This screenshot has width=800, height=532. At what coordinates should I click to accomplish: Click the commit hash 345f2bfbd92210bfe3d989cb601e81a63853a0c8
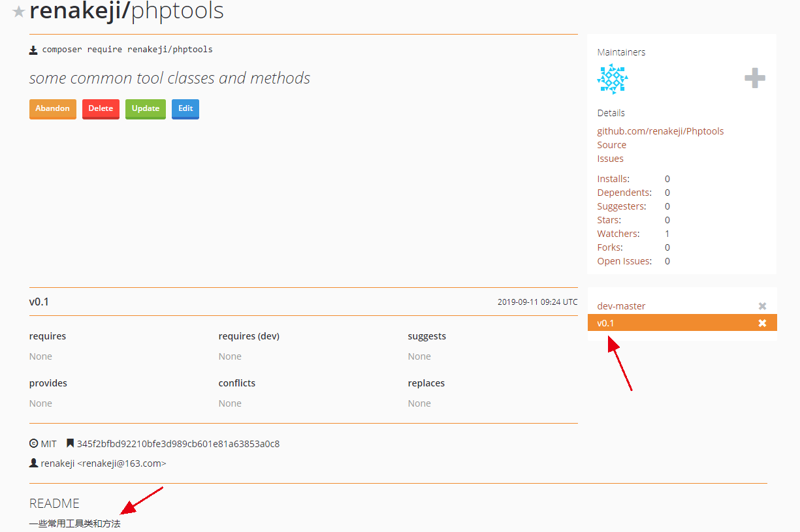tap(178, 444)
